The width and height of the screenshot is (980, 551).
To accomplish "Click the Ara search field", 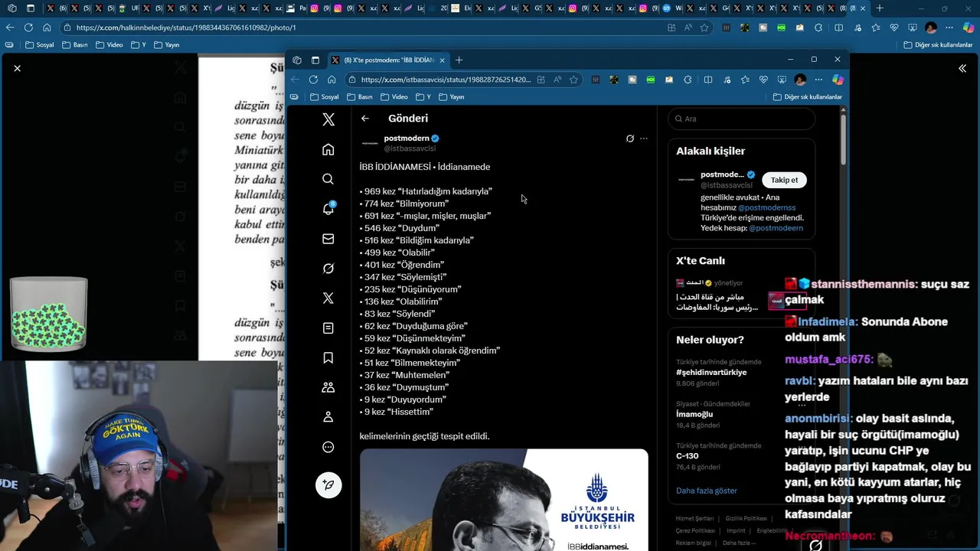I will click(741, 119).
